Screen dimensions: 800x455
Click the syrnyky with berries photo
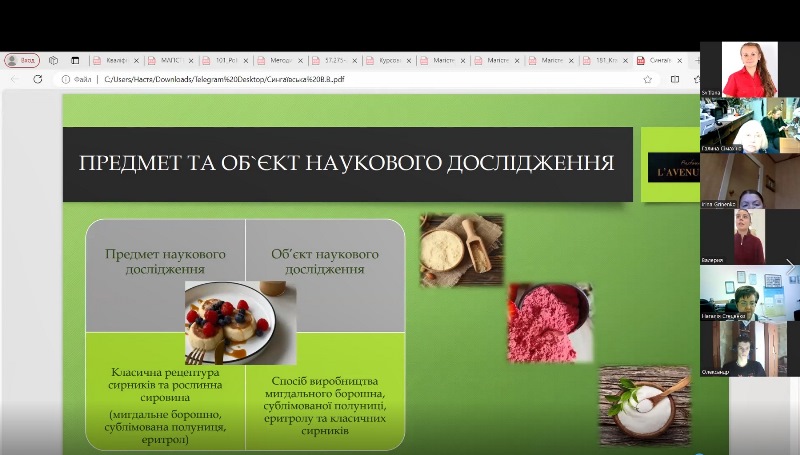coord(240,323)
